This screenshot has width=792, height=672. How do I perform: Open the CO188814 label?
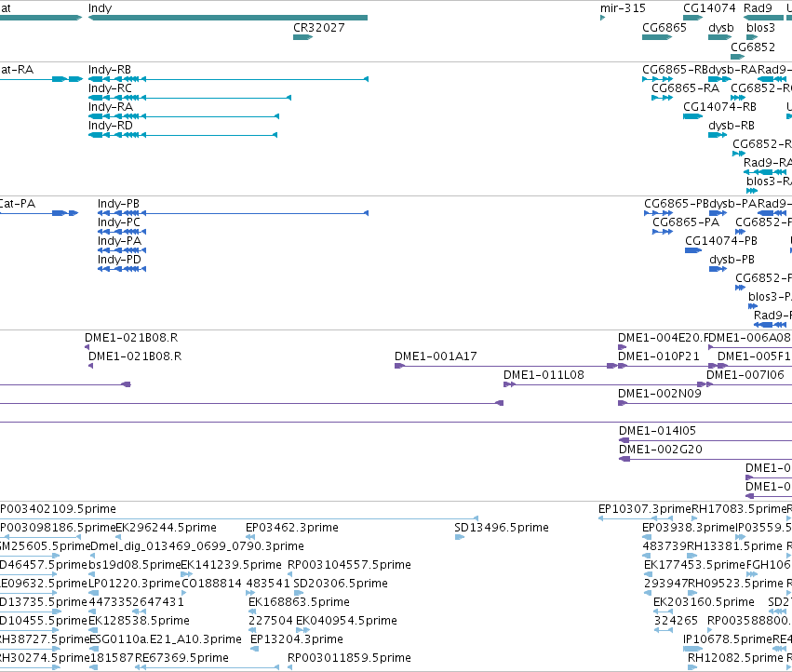pyautogui.click(x=211, y=584)
